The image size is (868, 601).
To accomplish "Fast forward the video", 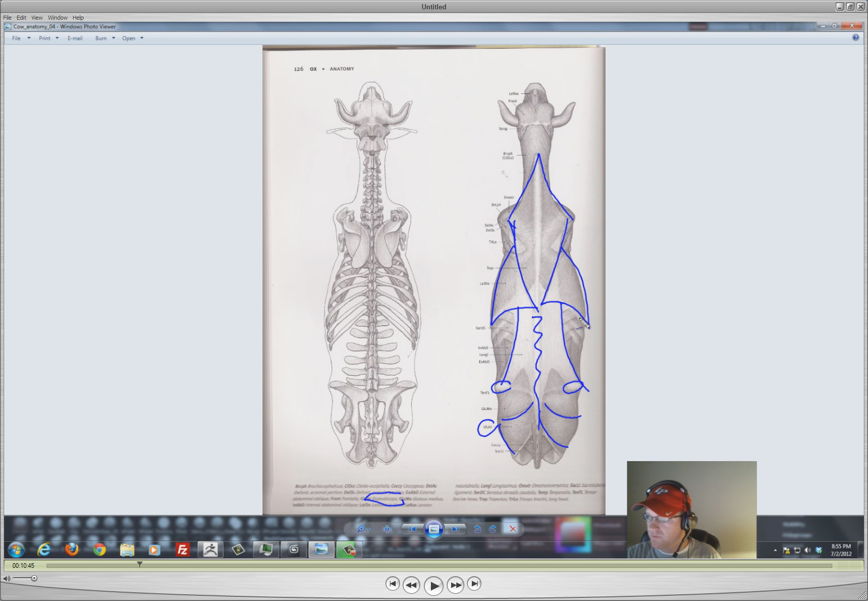I will [x=455, y=585].
